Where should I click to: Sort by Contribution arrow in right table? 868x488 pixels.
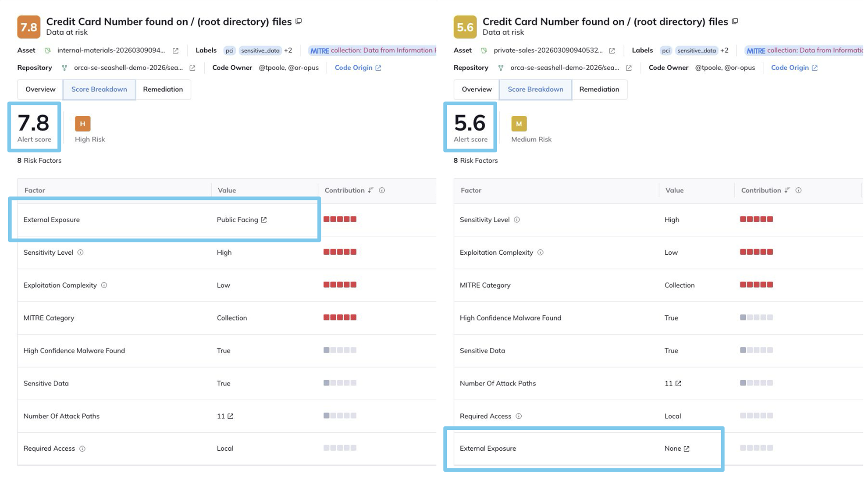coord(787,190)
